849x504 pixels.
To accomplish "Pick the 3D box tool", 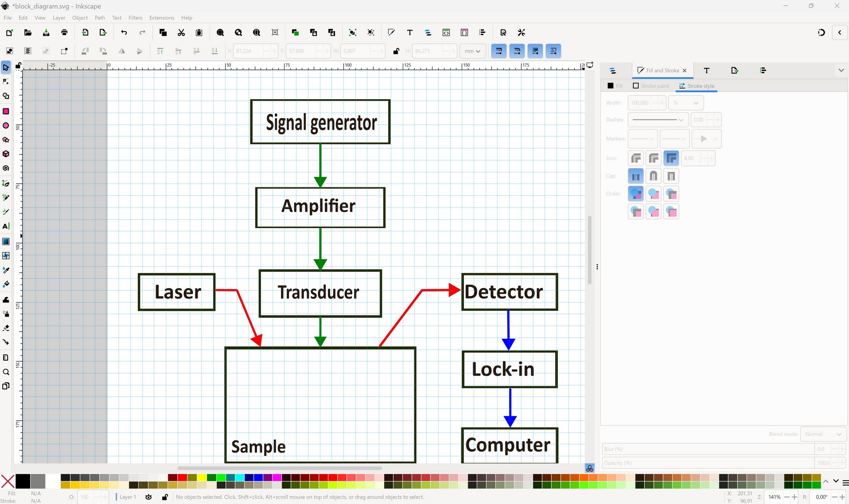I will coord(6,154).
